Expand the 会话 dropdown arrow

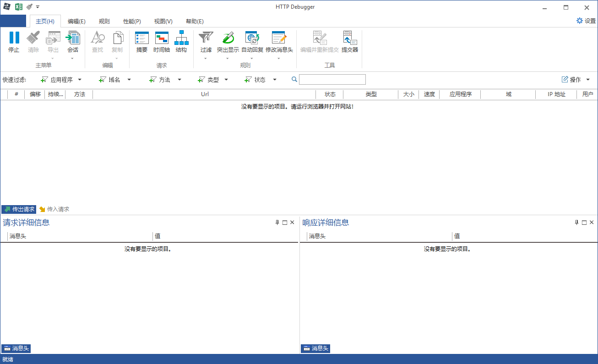pos(72,59)
